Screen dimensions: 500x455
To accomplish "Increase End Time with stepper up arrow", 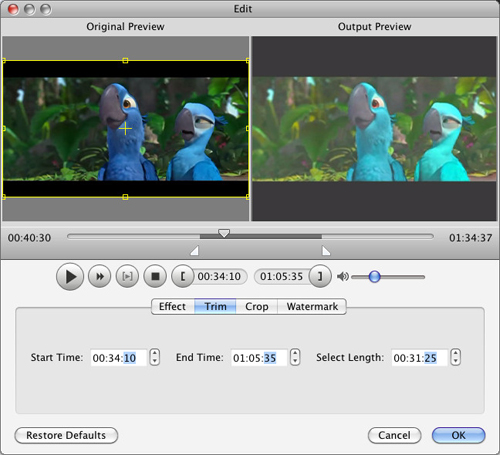I will click(x=295, y=353).
